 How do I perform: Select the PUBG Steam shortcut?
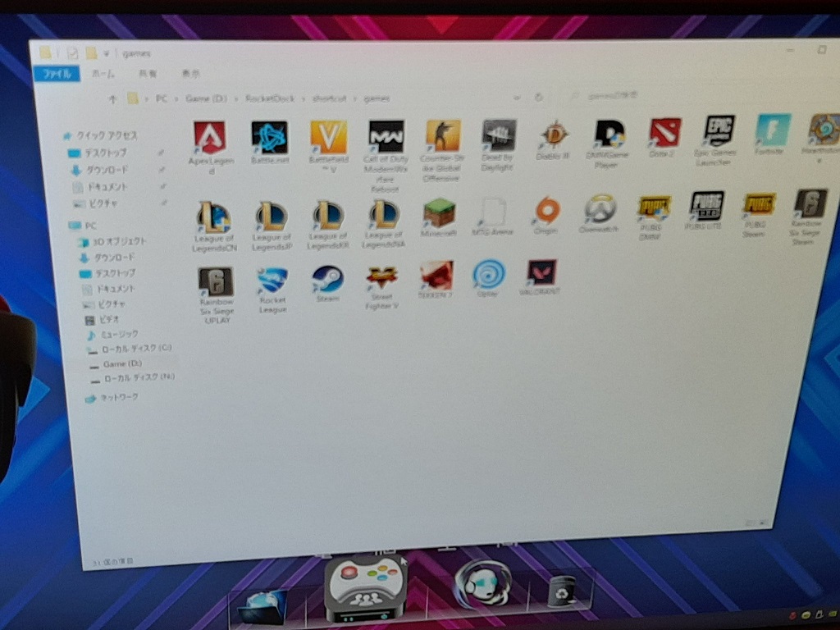pos(757,215)
